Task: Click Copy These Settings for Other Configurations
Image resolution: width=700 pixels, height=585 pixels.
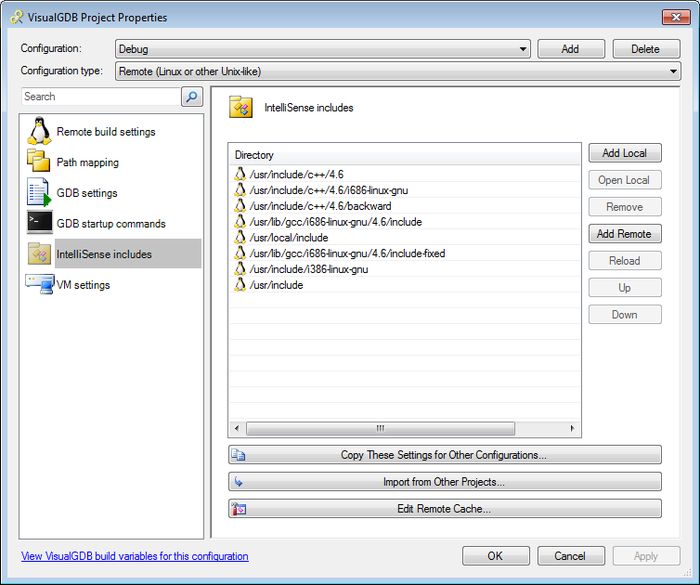Action: pyautogui.click(x=445, y=455)
